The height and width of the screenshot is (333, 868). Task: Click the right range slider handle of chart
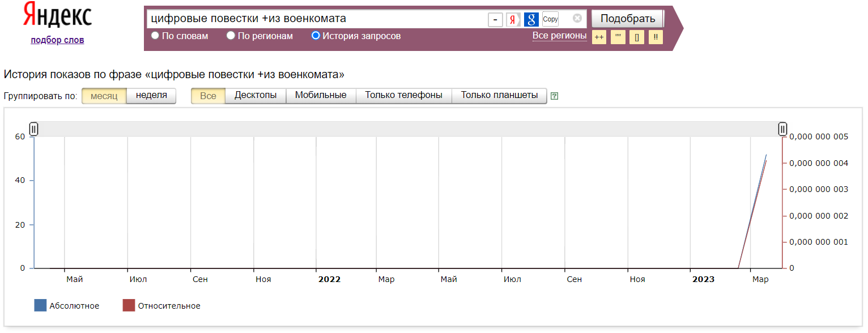coord(782,129)
